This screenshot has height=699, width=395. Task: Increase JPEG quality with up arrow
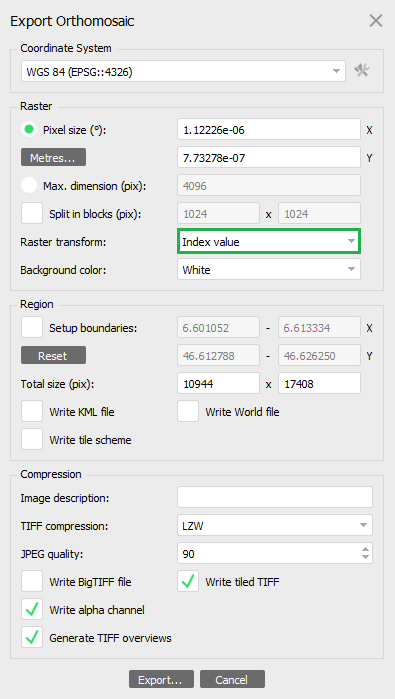tap(366, 549)
